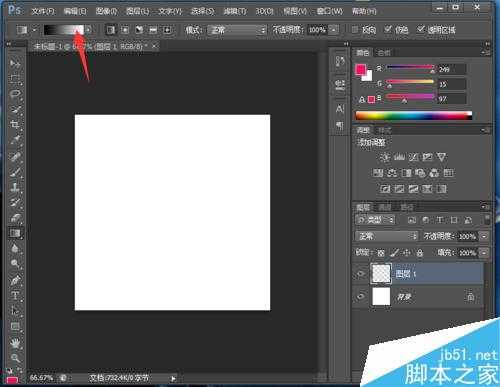Toggle lock transparent pixels
The width and height of the screenshot is (500, 387).
pos(381,253)
